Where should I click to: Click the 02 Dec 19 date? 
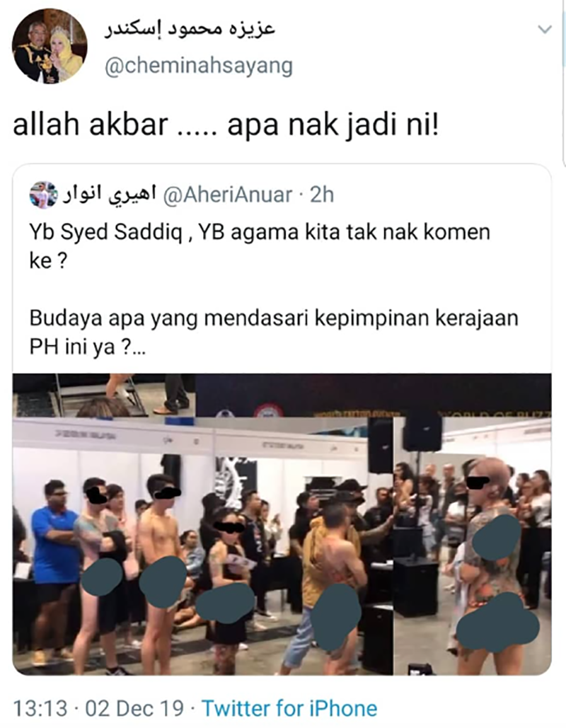tap(134, 709)
